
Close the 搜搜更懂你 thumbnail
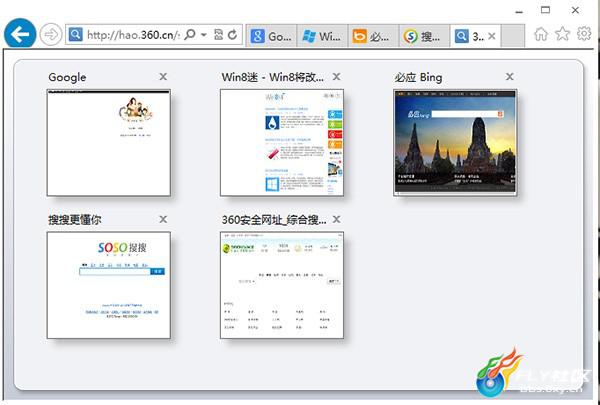click(163, 219)
